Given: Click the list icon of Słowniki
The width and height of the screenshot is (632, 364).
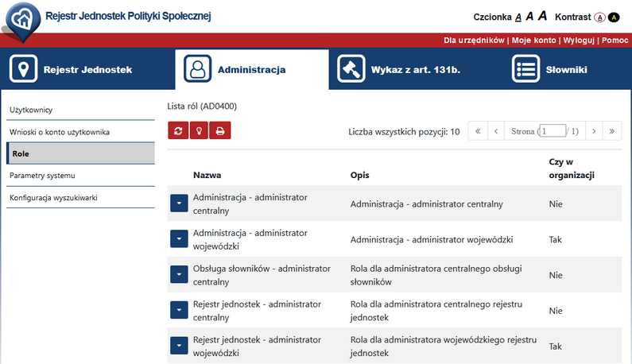Looking at the screenshot, I should click(525, 69).
